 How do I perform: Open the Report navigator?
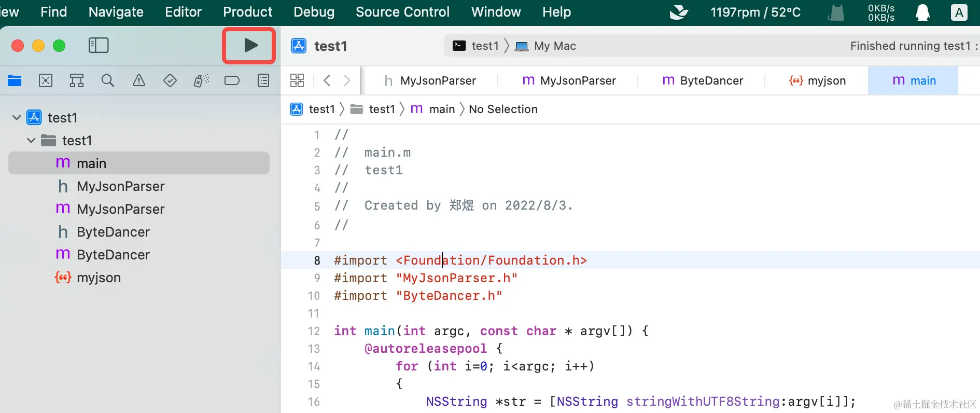pyautogui.click(x=263, y=80)
